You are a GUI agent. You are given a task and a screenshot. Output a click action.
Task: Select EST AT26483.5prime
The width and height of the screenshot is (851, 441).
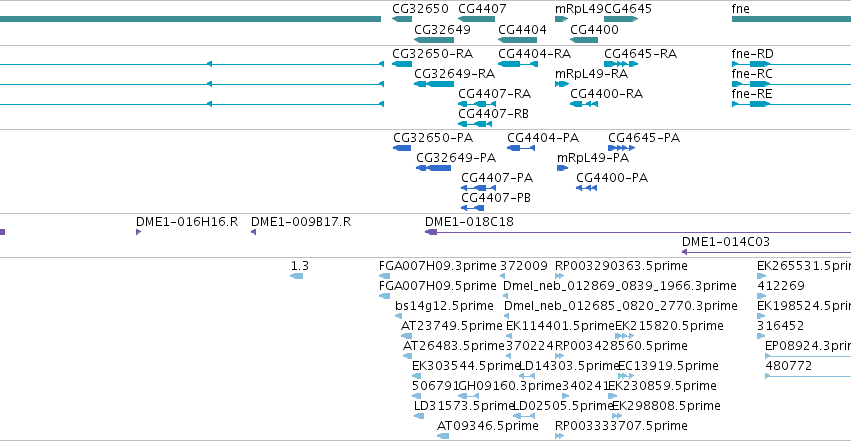pyautogui.click(x=407, y=356)
